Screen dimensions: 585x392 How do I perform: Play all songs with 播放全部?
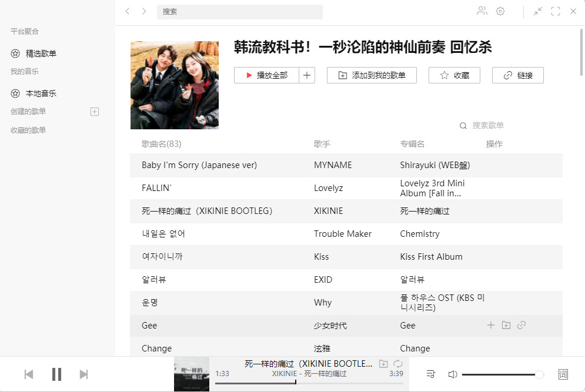(x=266, y=75)
